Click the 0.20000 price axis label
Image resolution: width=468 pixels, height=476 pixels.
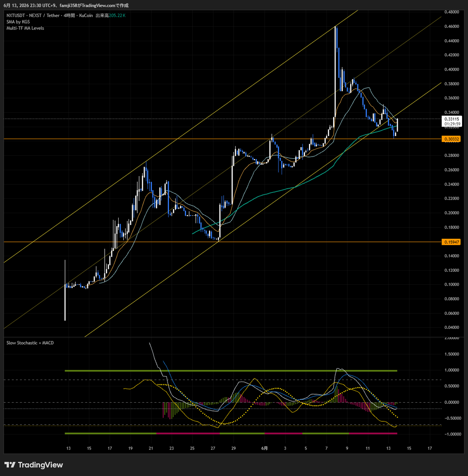tap(452, 213)
